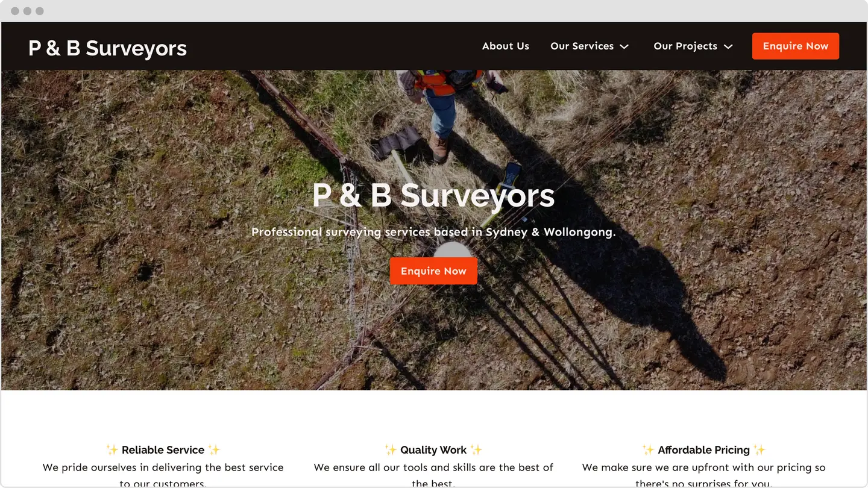Click the sparkle icon right of Reliable Service
Viewport: 868px width, 488px height.
(214, 450)
